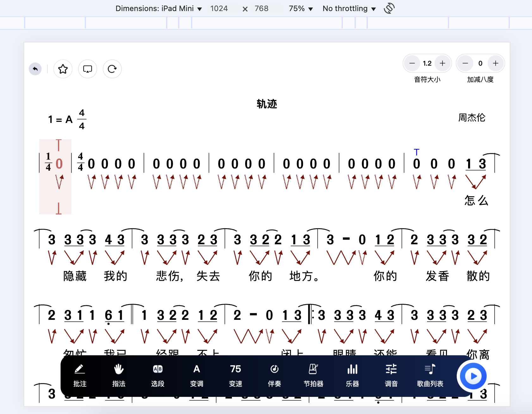Click the 加减八度 label
Image resolution: width=532 pixels, height=414 pixels.
tap(480, 79)
